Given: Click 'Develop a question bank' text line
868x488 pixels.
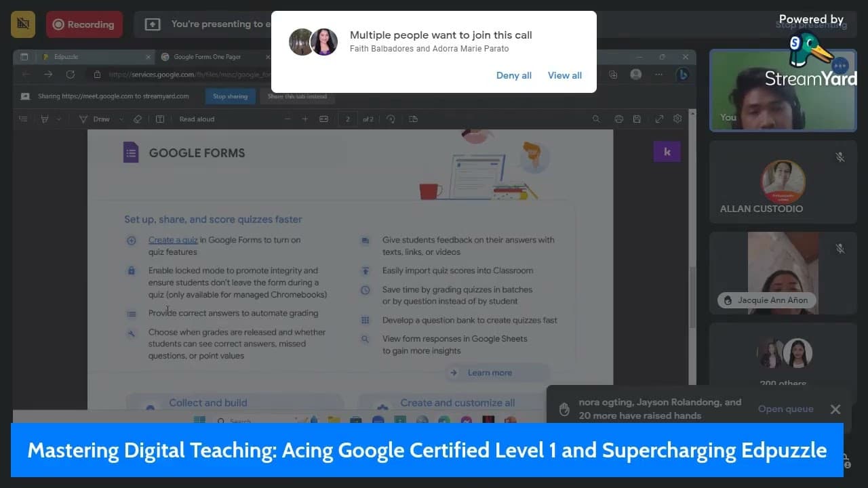Looking at the screenshot, I should [470, 321].
